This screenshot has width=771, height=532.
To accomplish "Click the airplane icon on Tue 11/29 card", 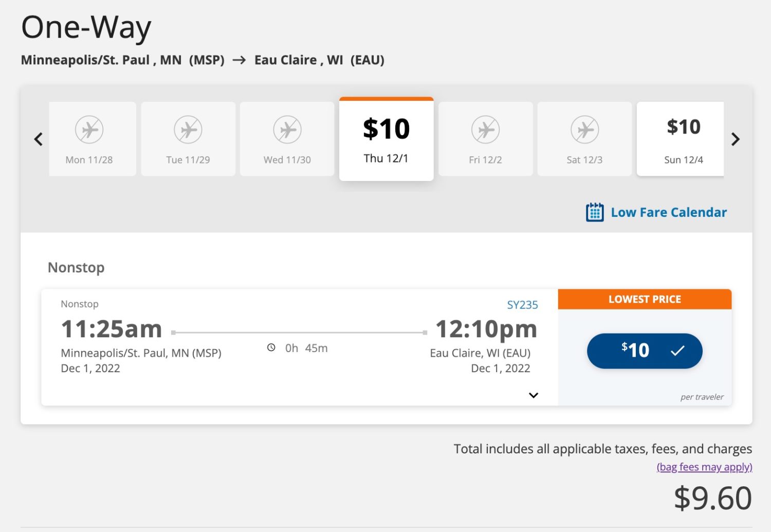I will [x=188, y=130].
